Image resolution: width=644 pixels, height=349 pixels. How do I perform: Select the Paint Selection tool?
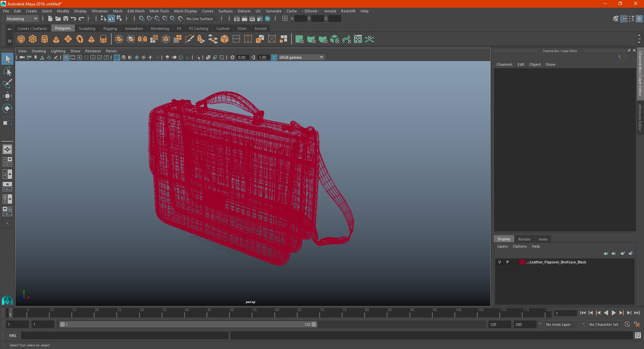click(7, 84)
